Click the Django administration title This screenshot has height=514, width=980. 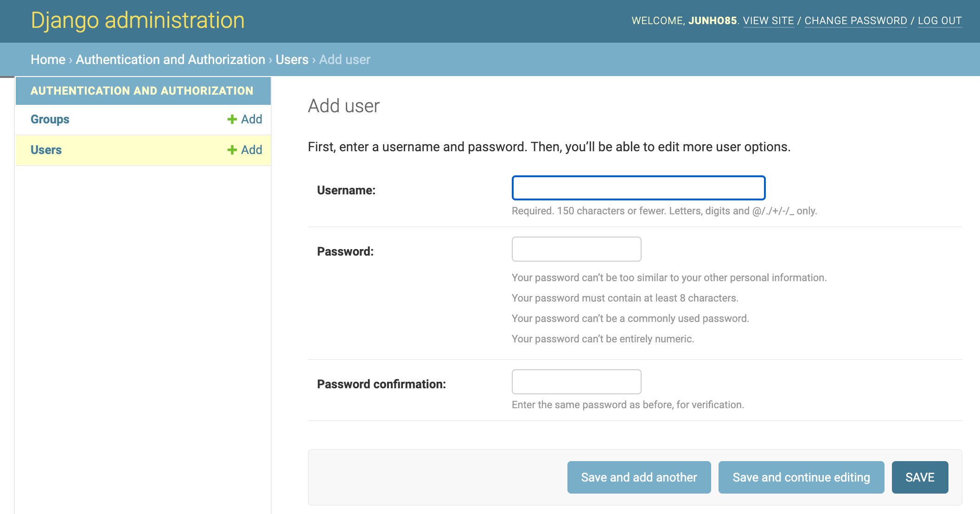138,21
